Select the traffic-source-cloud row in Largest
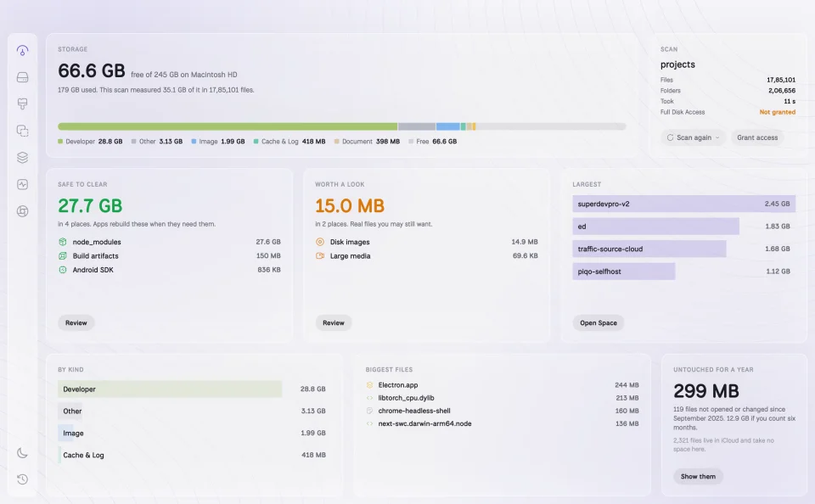This screenshot has width=815, height=504. pyautogui.click(x=684, y=249)
